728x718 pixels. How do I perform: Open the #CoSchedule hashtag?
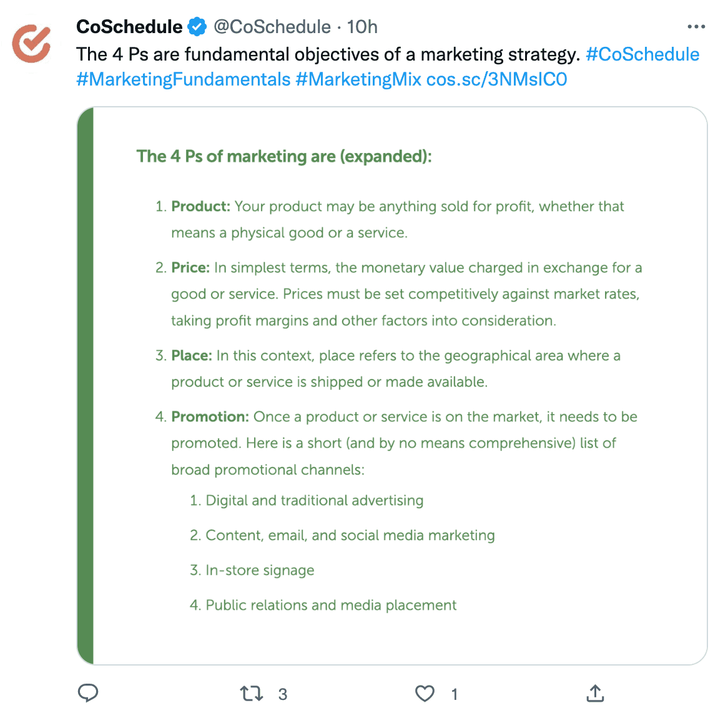642,54
